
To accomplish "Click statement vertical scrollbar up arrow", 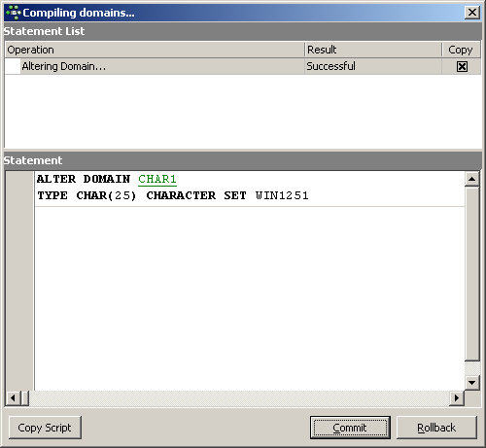I will (471, 179).
